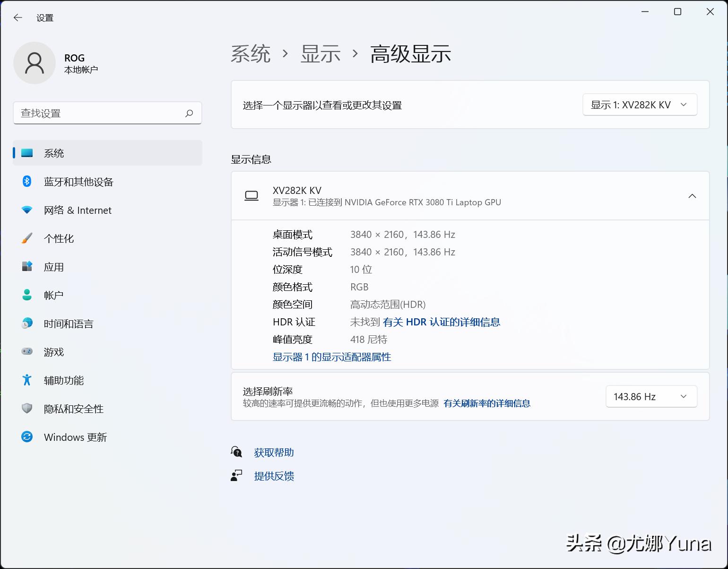Click 显示 in the breadcrumb navigation
The height and width of the screenshot is (569, 728).
320,54
